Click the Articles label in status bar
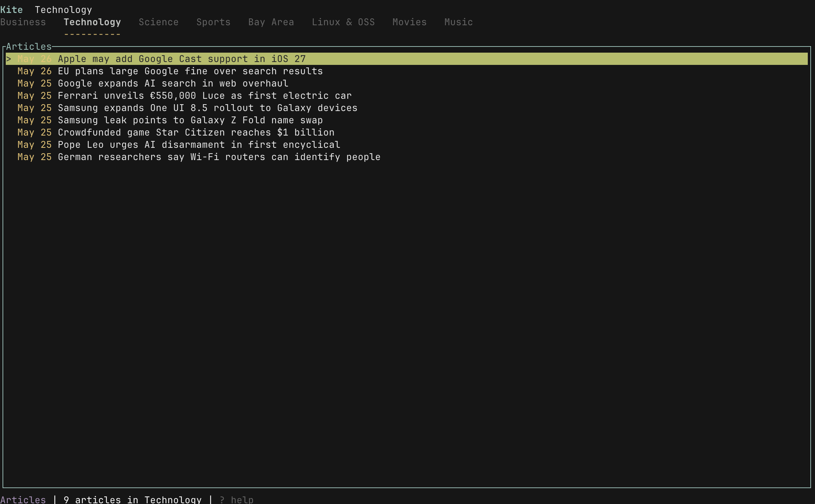815x504 pixels. (23, 500)
